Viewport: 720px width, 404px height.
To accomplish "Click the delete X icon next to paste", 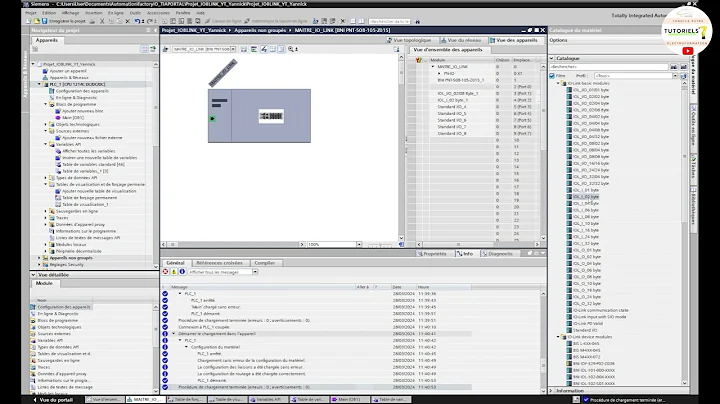I will point(128,21).
